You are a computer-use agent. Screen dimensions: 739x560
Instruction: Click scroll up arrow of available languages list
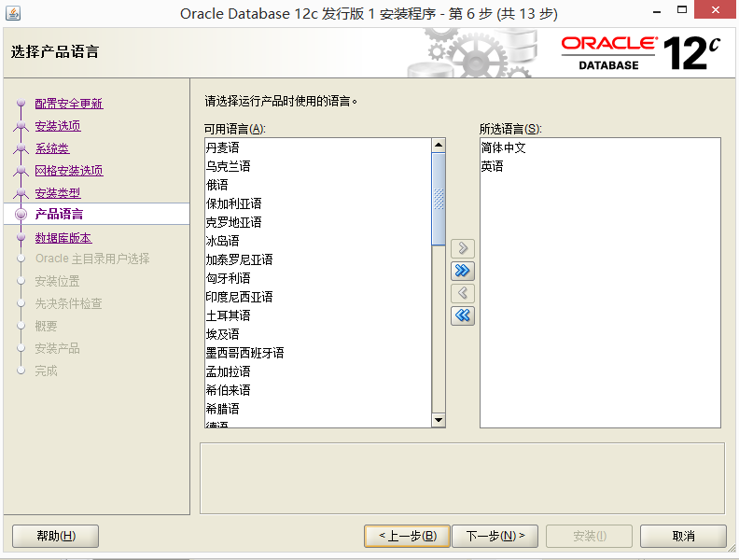pyautogui.click(x=439, y=145)
